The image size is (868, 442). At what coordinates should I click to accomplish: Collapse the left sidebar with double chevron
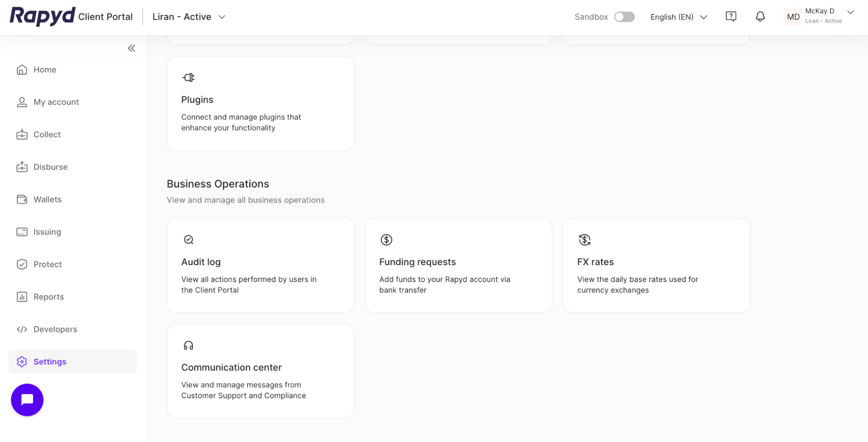point(131,48)
